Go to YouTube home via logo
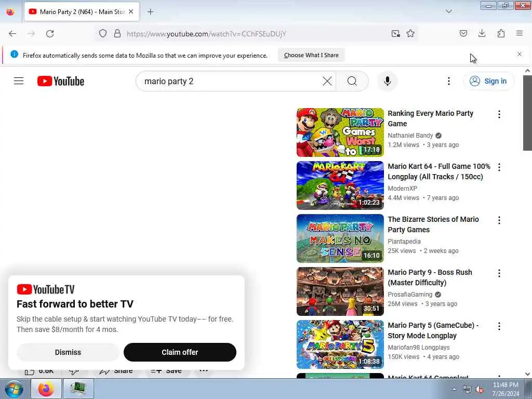 click(x=61, y=81)
